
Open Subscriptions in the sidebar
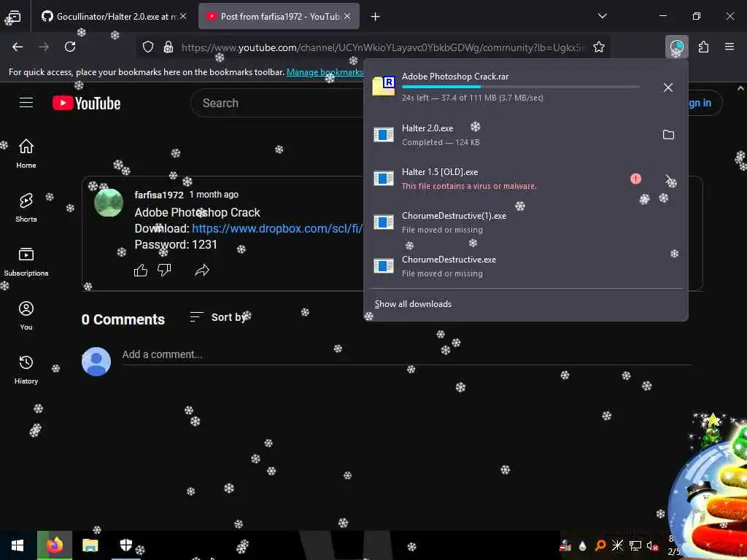point(26,262)
